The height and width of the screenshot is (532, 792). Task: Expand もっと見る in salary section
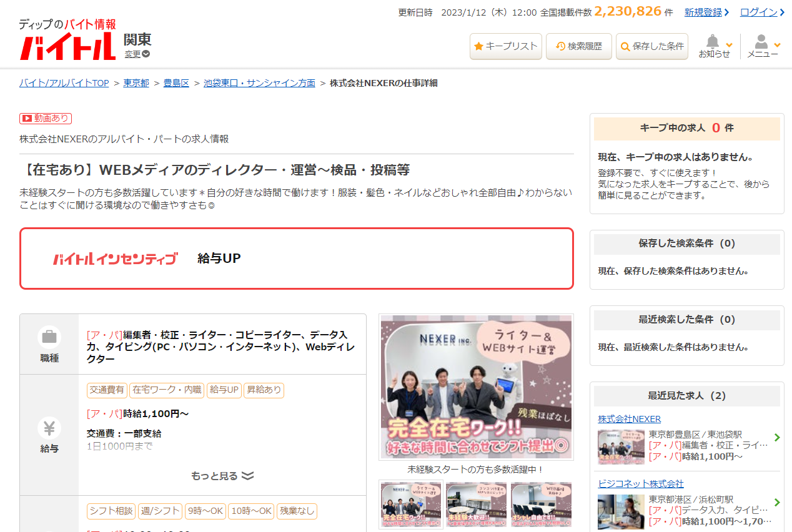pos(222,476)
